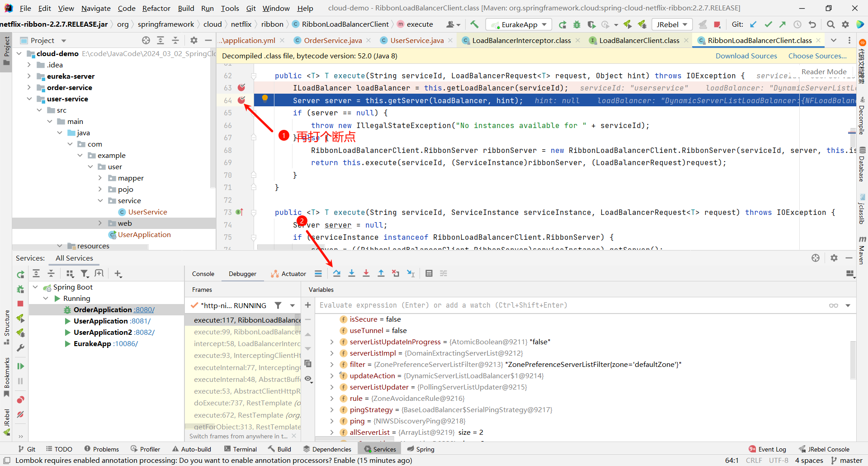Open the Refactor menu

tap(156, 8)
